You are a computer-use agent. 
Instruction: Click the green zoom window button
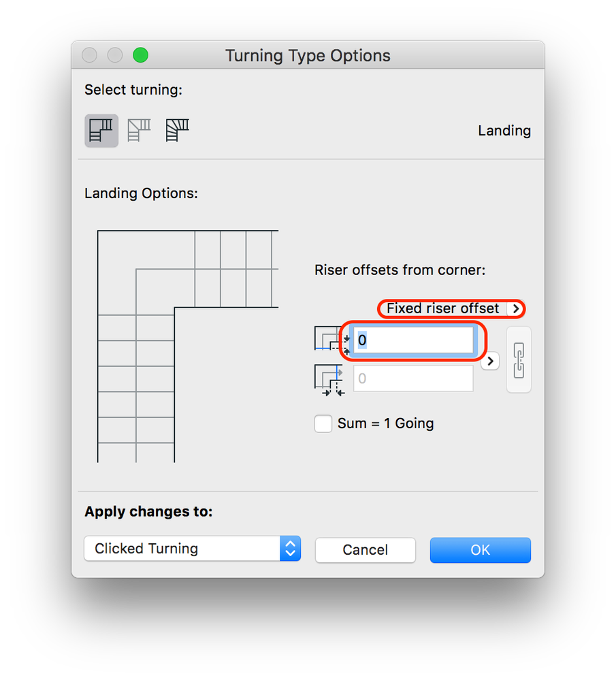[x=140, y=55]
